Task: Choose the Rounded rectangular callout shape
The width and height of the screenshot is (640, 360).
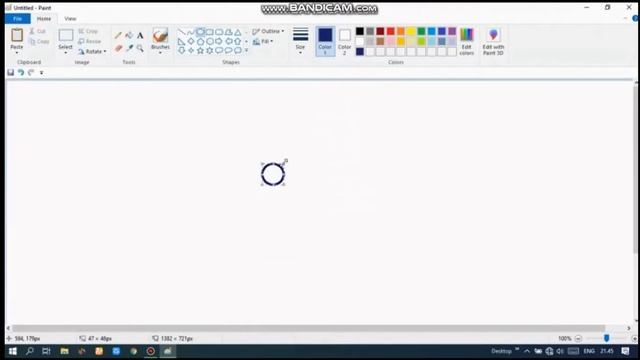Action: 219,51
